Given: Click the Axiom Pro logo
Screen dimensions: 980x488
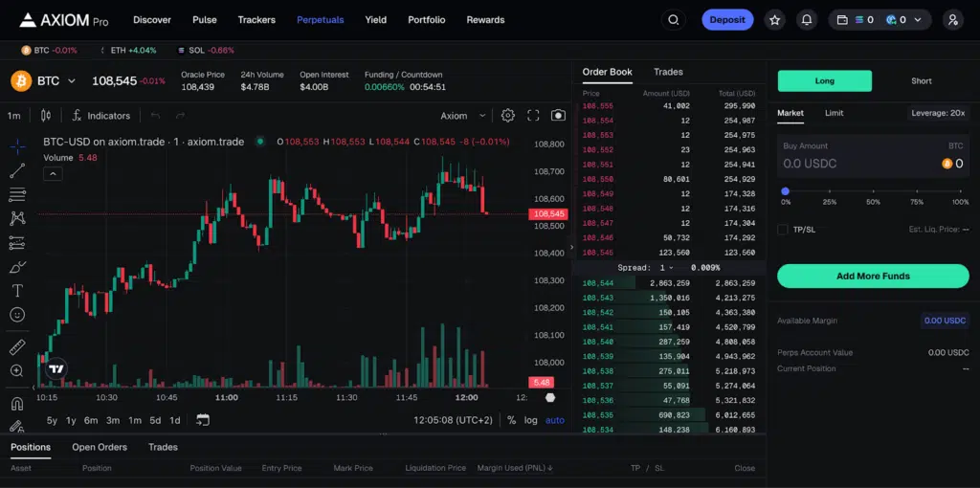Looking at the screenshot, I should click(x=64, y=20).
